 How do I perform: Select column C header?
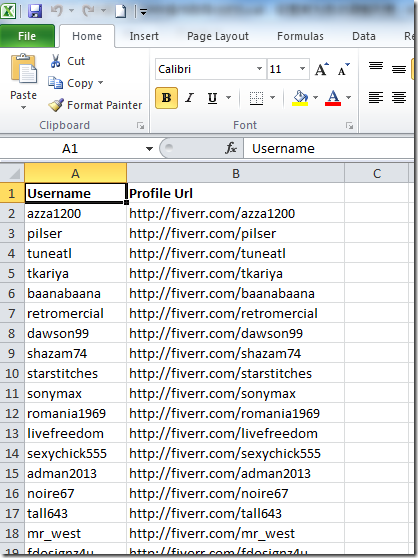click(x=377, y=173)
